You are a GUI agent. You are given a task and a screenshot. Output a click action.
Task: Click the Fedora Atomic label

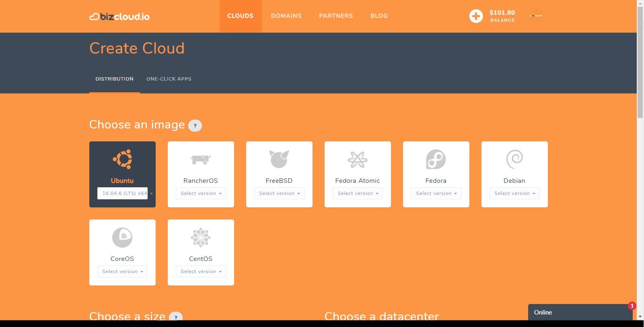coord(358,181)
